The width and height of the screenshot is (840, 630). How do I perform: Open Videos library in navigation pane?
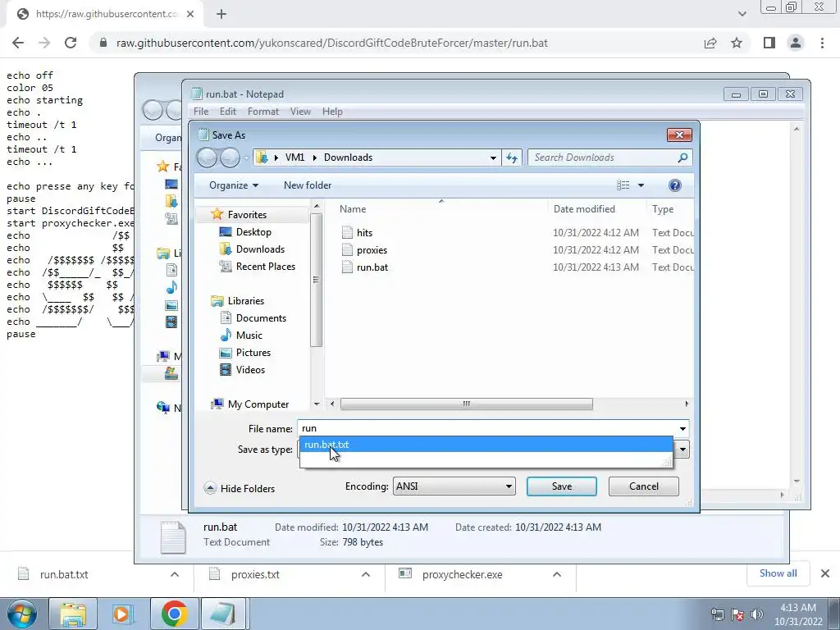click(x=250, y=370)
